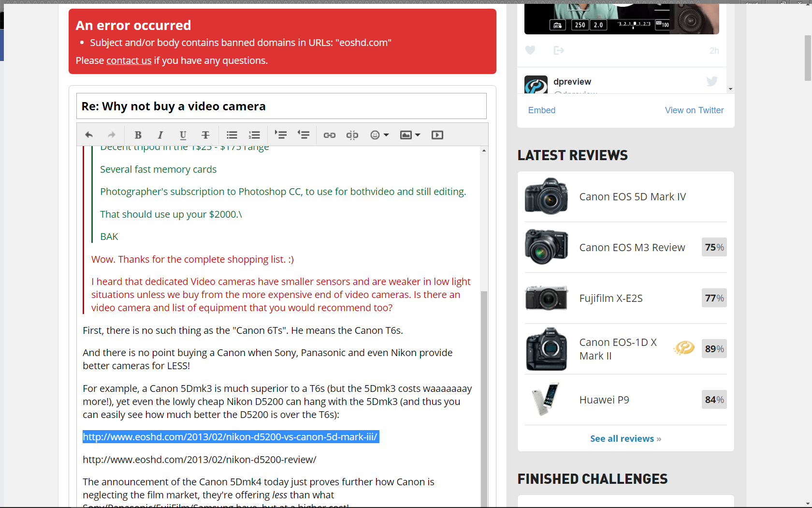Click the Twitter widget scroll down arrow
The height and width of the screenshot is (508, 812).
pos(730,89)
